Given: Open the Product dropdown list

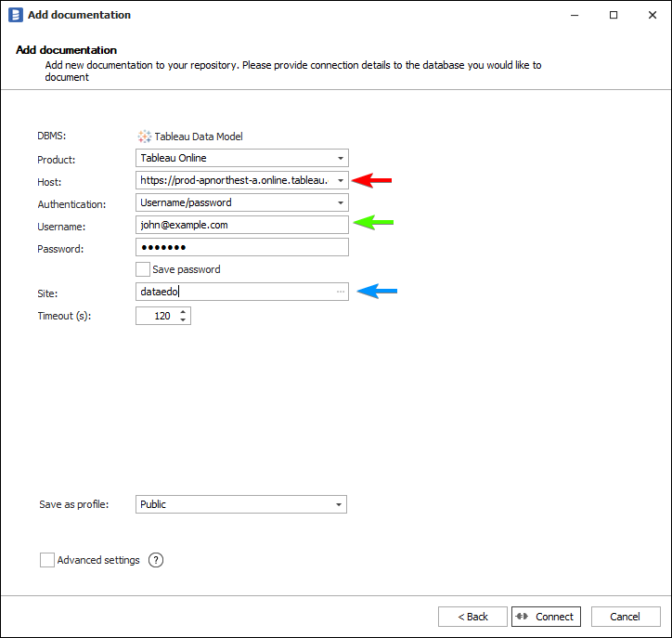Looking at the screenshot, I should pyautogui.click(x=341, y=158).
